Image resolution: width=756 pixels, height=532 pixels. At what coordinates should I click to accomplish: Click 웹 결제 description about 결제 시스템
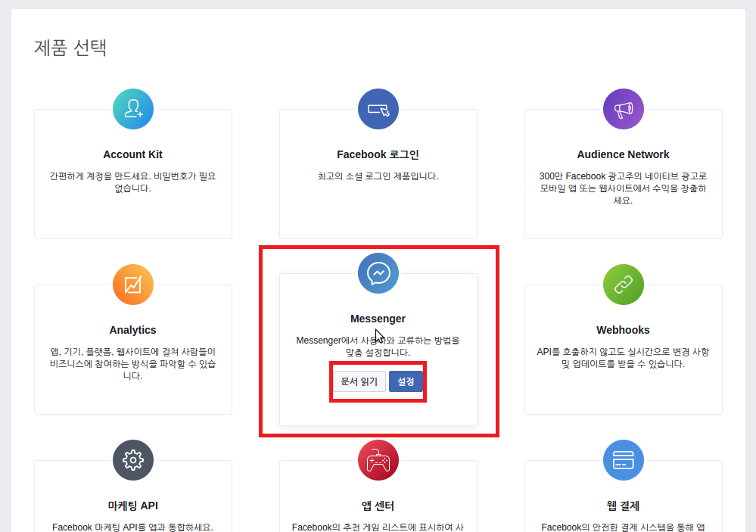click(623, 527)
